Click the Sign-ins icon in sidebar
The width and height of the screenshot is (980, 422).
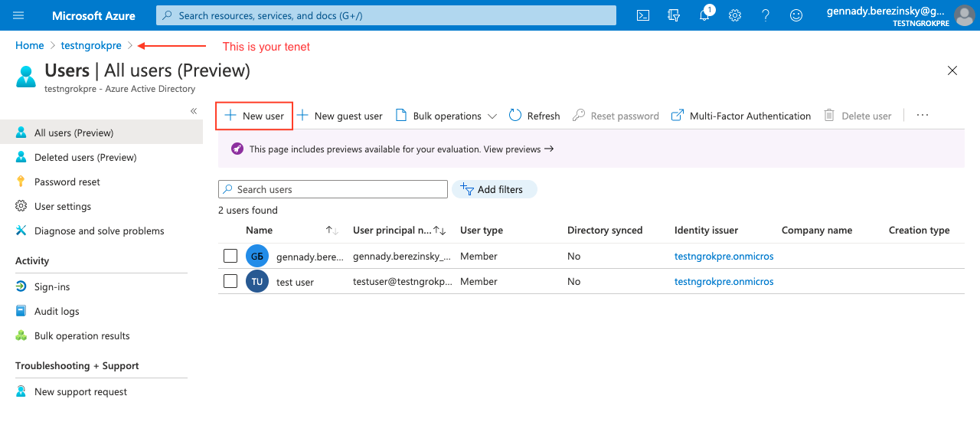click(21, 286)
